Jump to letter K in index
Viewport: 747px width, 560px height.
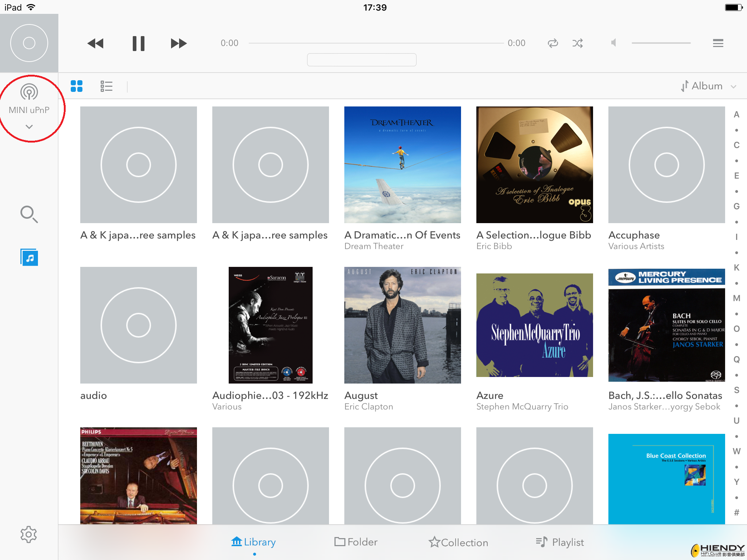pyautogui.click(x=736, y=268)
